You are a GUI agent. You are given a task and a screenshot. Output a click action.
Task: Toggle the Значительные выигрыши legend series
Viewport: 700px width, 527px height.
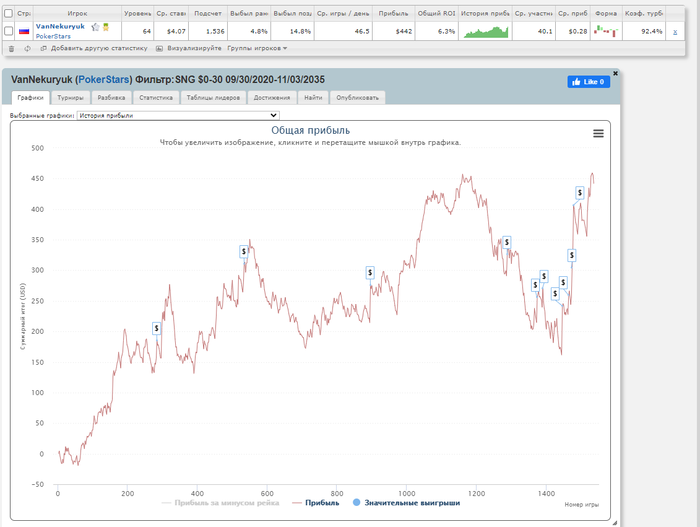pos(406,503)
